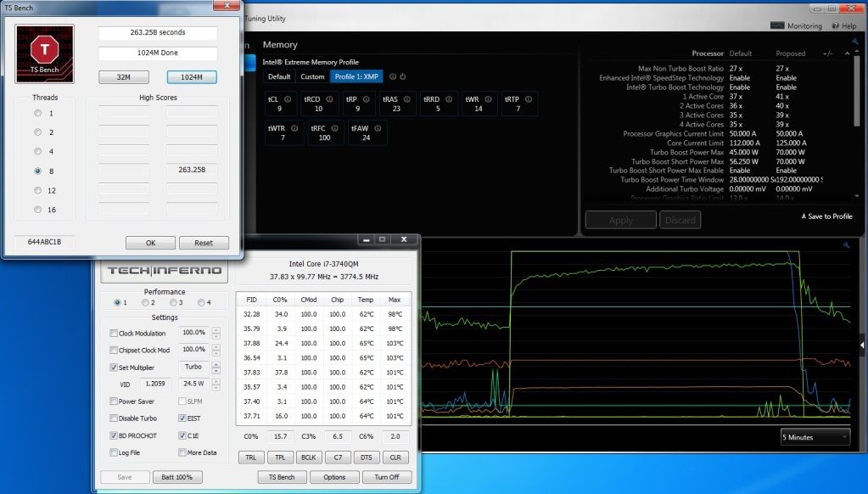This screenshot has height=494, width=868.
Task: Check the Disable Turbo checkbox
Action: pos(114,418)
